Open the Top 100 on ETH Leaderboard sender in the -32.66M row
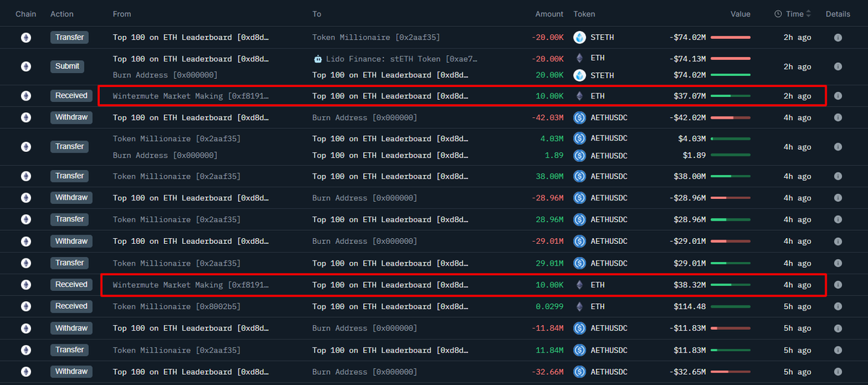 point(191,372)
